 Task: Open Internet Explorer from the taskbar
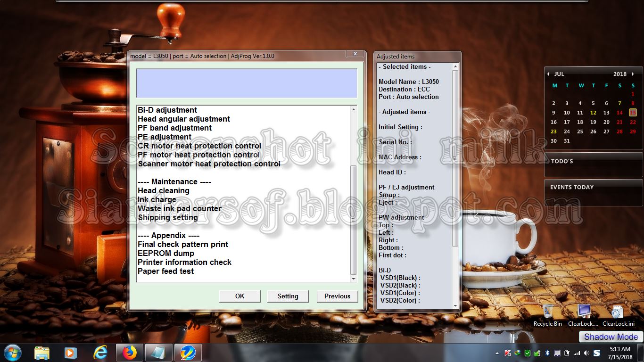coord(100,353)
